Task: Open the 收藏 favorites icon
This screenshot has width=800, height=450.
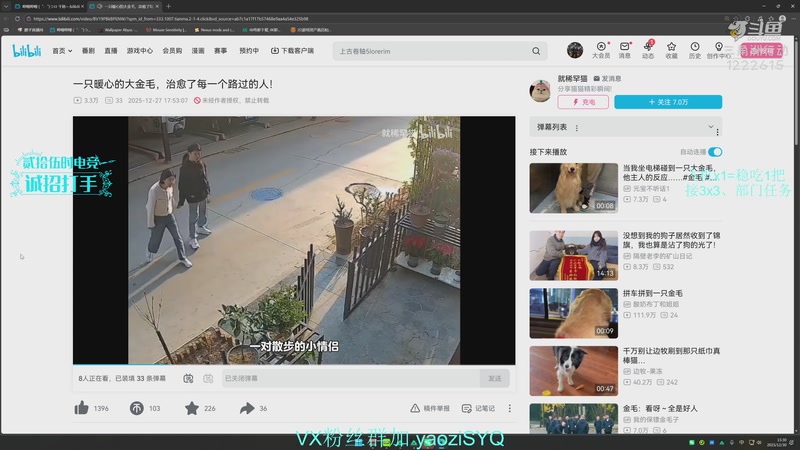Action: tap(671, 51)
